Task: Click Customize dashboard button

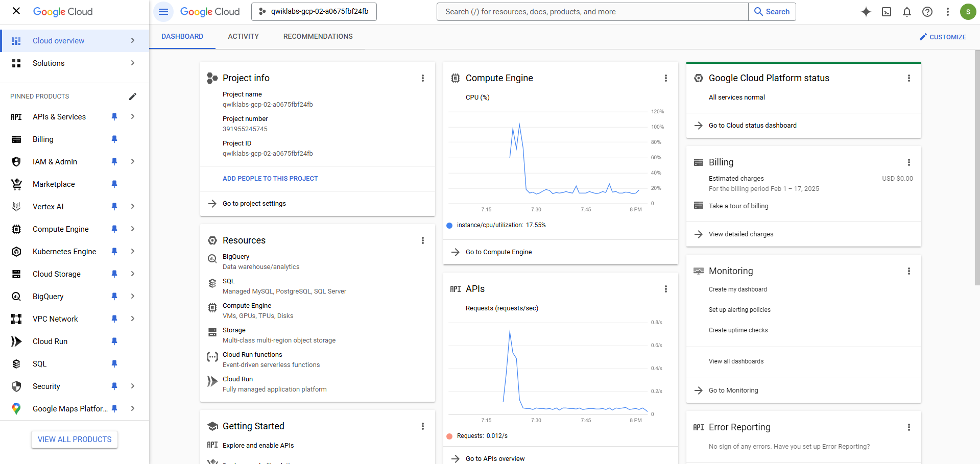Action: pos(943,37)
